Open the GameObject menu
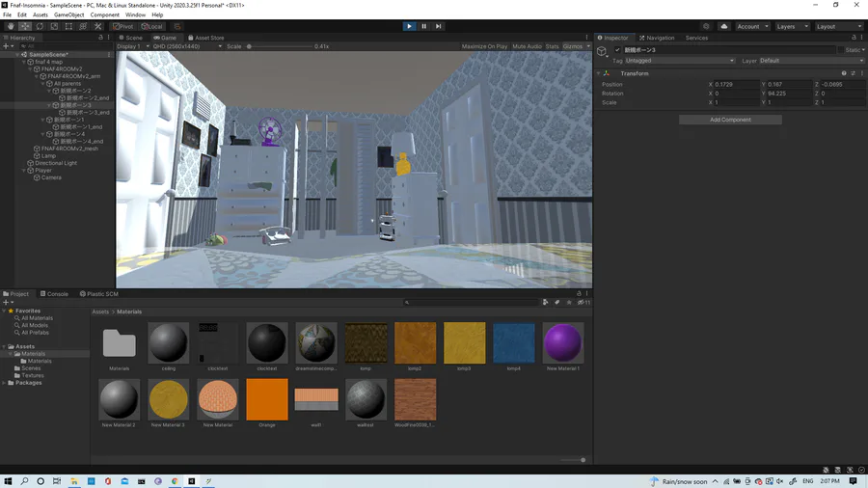868x488 pixels. click(x=68, y=14)
